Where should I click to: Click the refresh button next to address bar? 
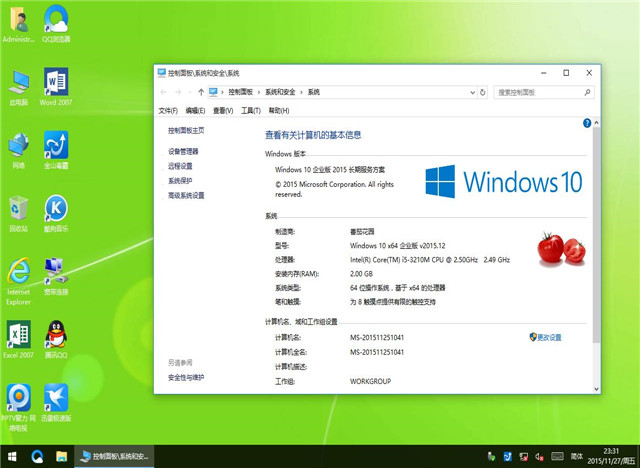coord(482,92)
